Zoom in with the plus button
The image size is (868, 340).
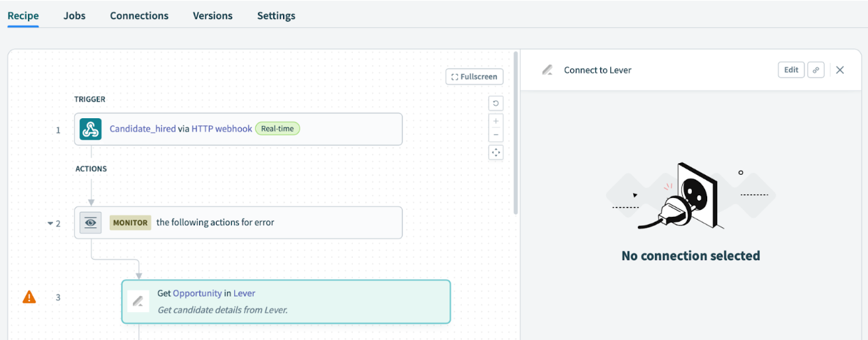[496, 121]
